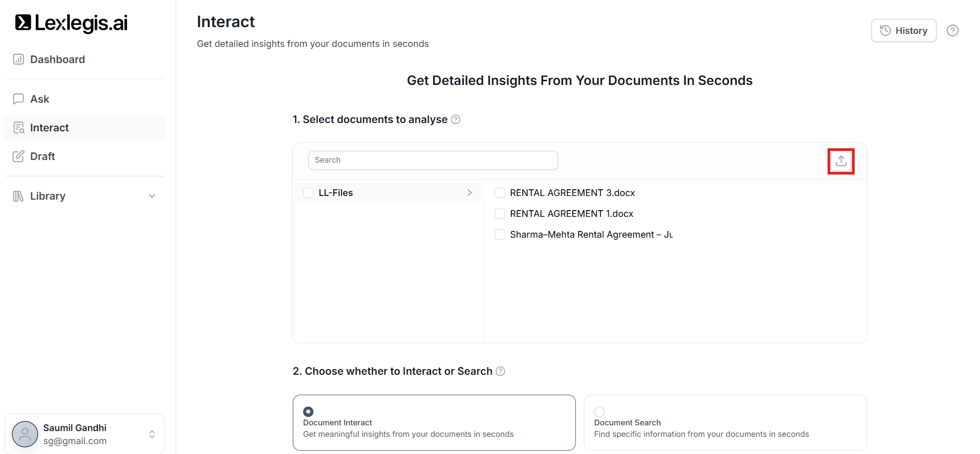
Task: Click the Draft pencil icon in sidebar
Action: pos(19,156)
